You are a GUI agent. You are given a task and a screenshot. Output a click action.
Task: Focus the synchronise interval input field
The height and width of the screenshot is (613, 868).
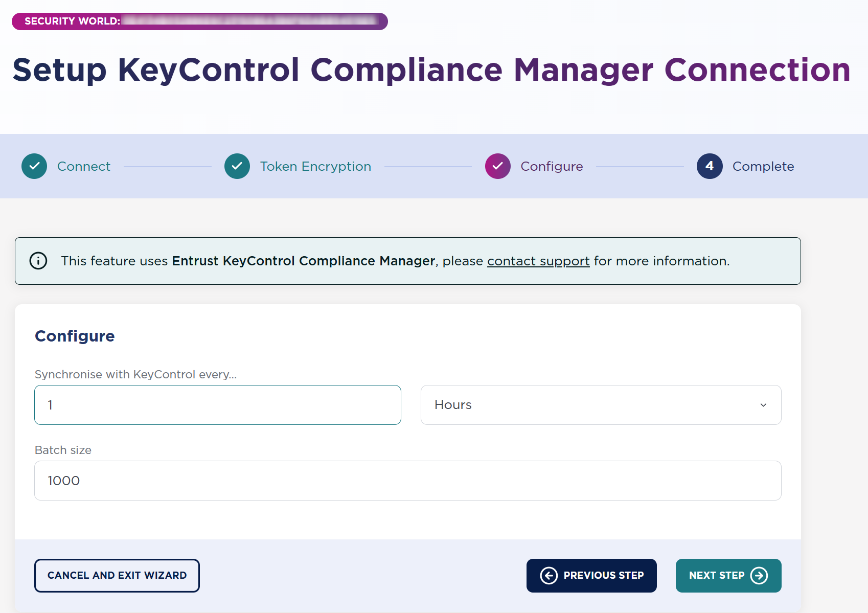click(x=218, y=405)
